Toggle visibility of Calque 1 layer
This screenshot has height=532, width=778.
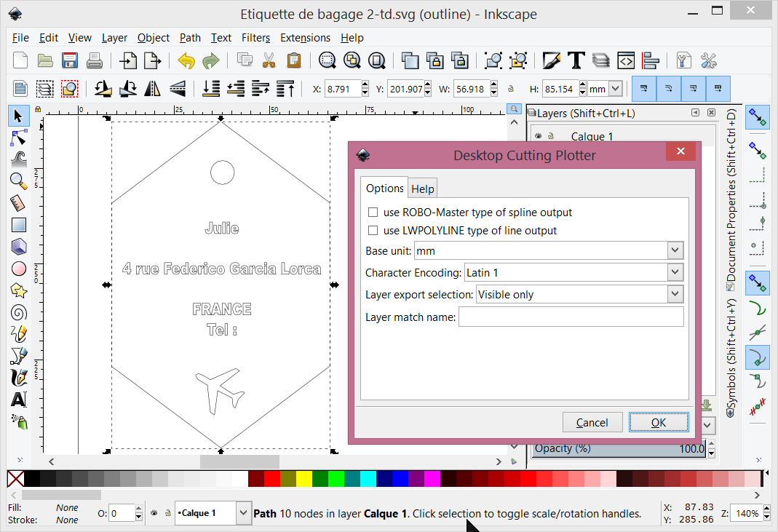pos(536,135)
